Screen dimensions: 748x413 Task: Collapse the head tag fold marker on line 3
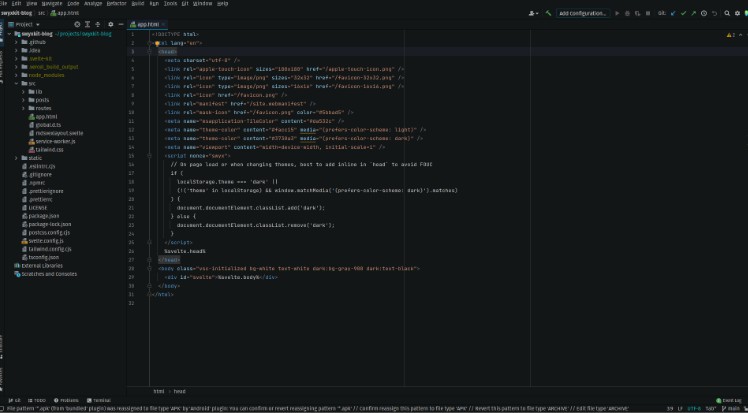pyautogui.click(x=149, y=52)
